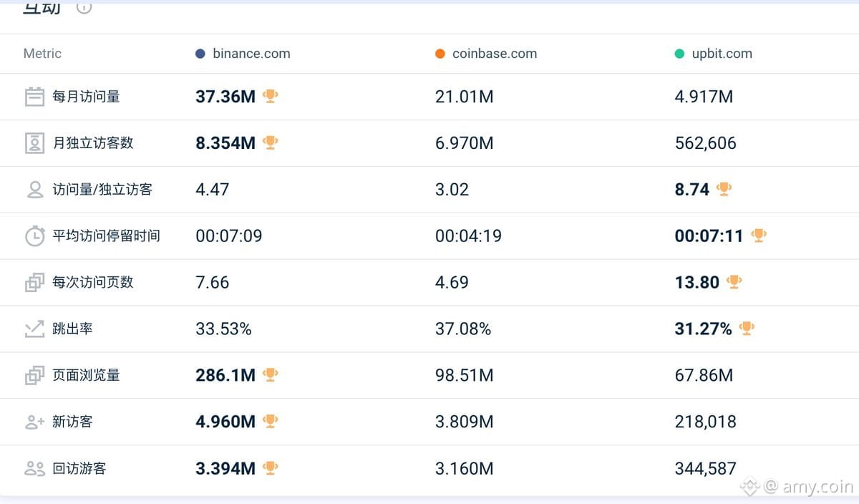Click the Metric column header
Image resolution: width=859 pixels, height=504 pixels.
click(42, 54)
